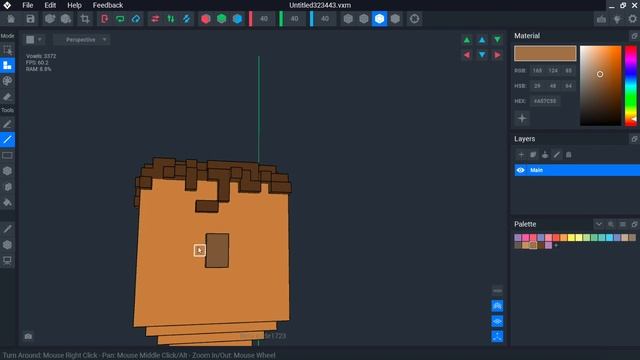
Task: Click the red right arrow view button
Action: (497, 55)
